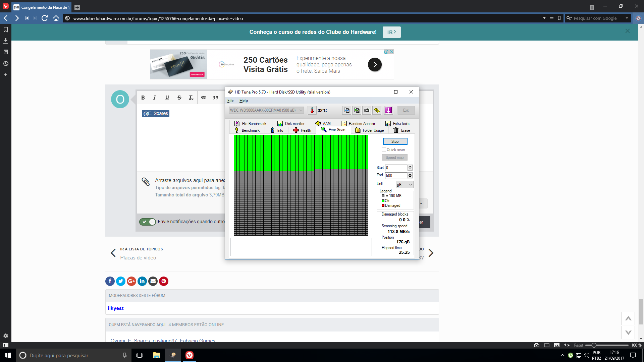Insert a quote block in the editor
Screen dimensions: 644x362
click(x=216, y=98)
